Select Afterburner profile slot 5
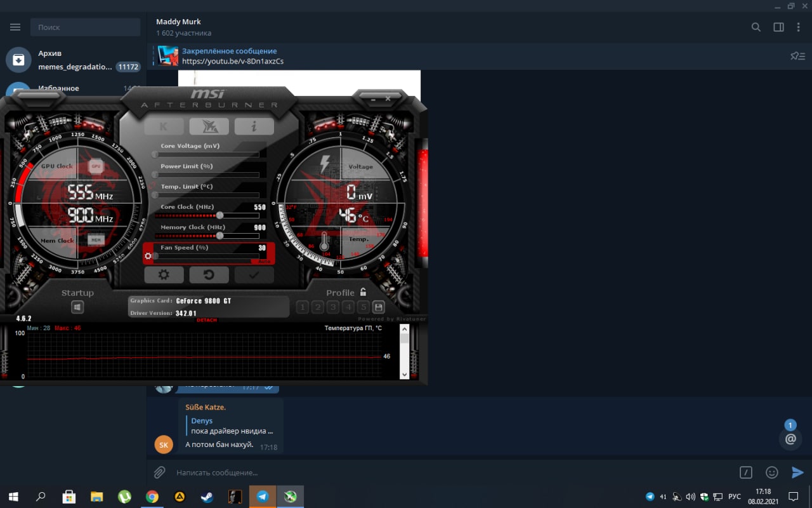This screenshot has width=812, height=508. [x=363, y=307]
